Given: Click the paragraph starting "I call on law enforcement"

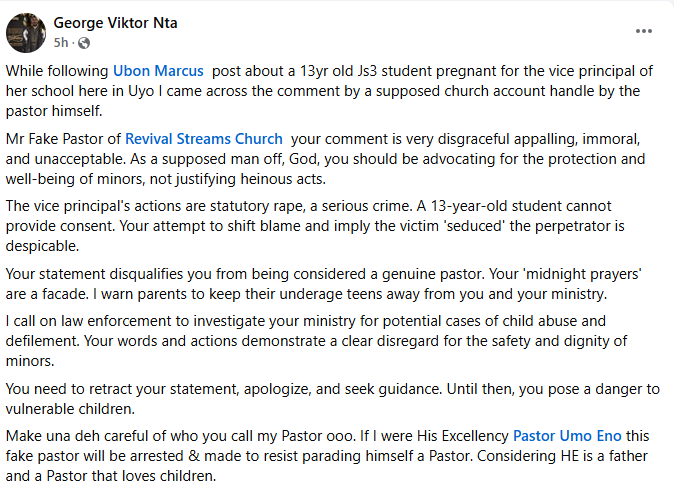Looking at the screenshot, I should pyautogui.click(x=300, y=341).
